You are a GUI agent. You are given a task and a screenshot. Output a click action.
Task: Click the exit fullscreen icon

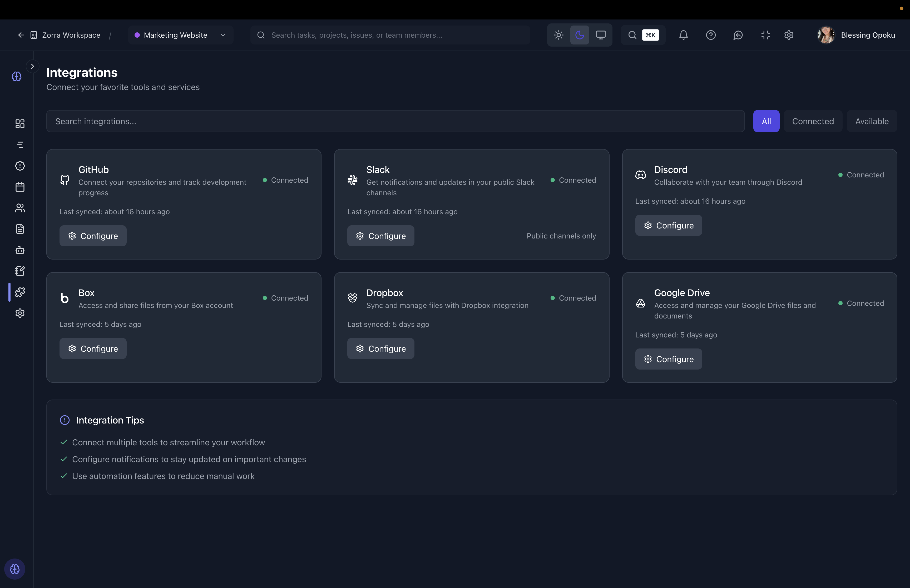point(765,35)
